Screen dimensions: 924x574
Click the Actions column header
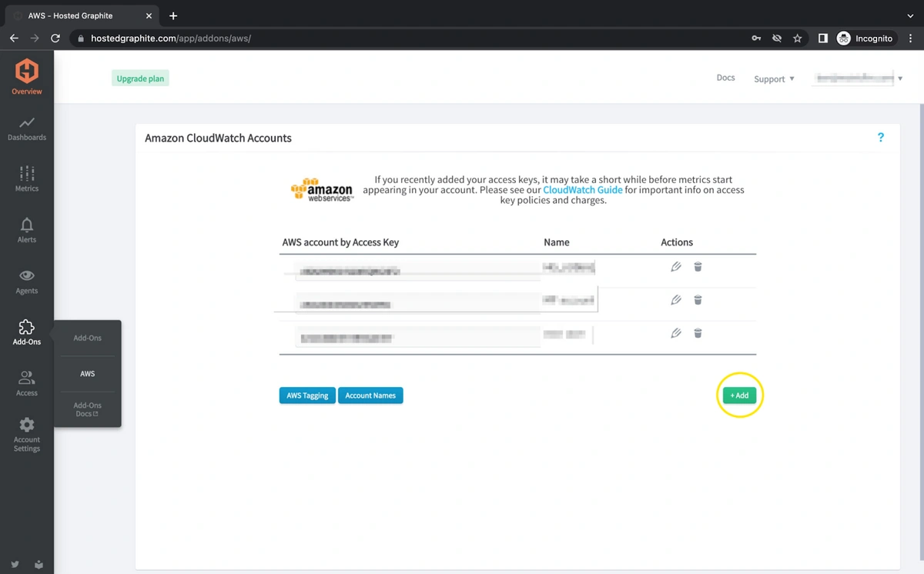(677, 242)
